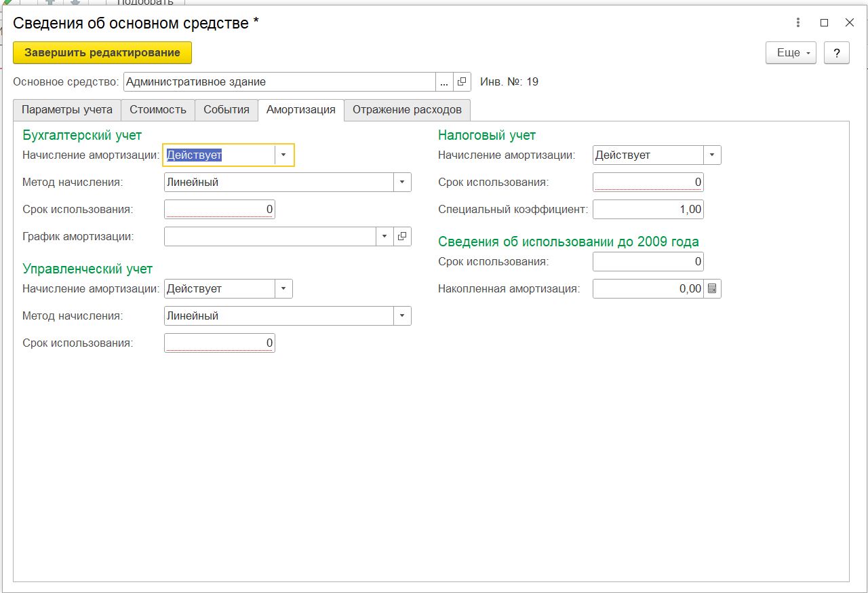Image resolution: width=868 pixels, height=593 pixels.
Task: Open calculator for Накопленная амортизация field
Action: [x=712, y=289]
